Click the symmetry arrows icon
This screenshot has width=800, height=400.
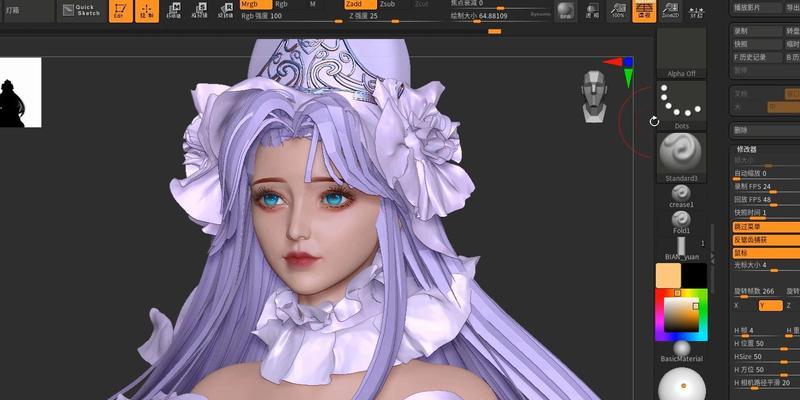tap(695, 11)
